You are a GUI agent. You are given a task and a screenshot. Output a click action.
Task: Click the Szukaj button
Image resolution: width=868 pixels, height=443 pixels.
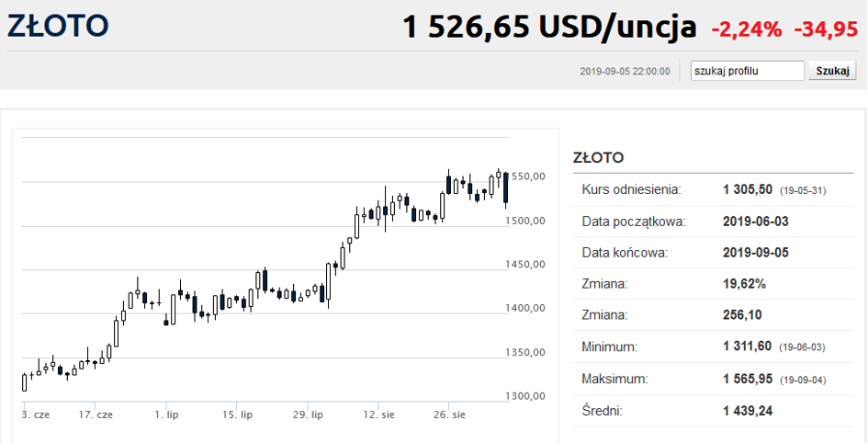(x=832, y=71)
